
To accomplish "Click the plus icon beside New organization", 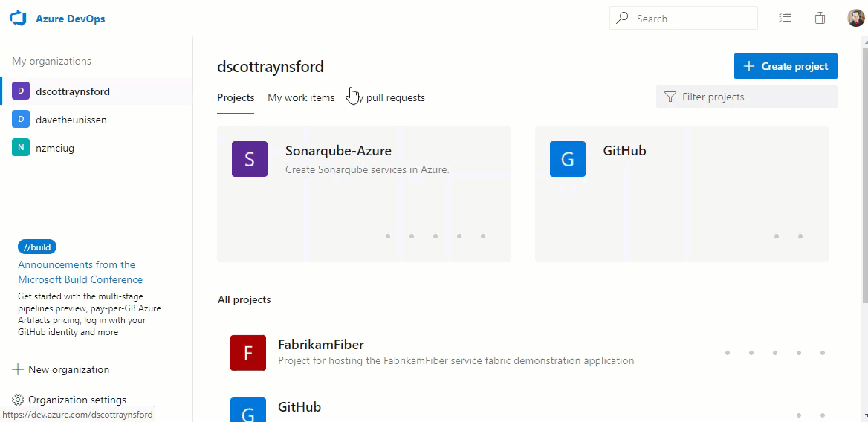I will (18, 369).
